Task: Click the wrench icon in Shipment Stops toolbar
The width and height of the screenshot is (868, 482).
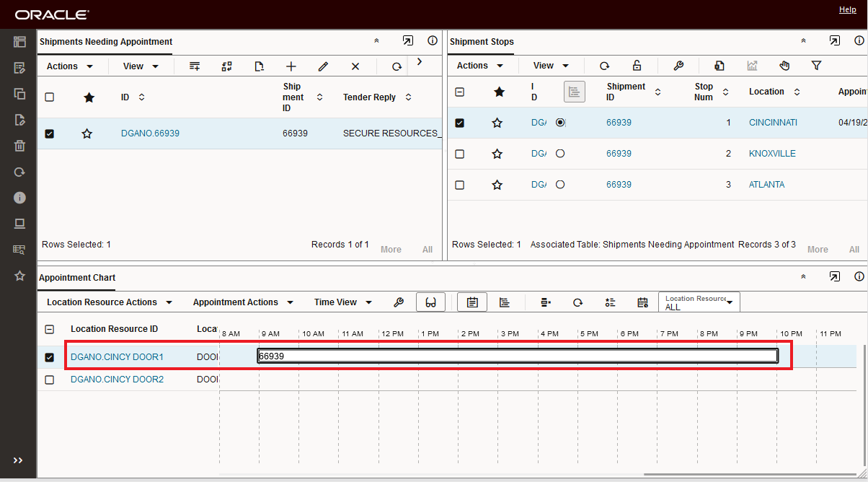Action: [678, 66]
